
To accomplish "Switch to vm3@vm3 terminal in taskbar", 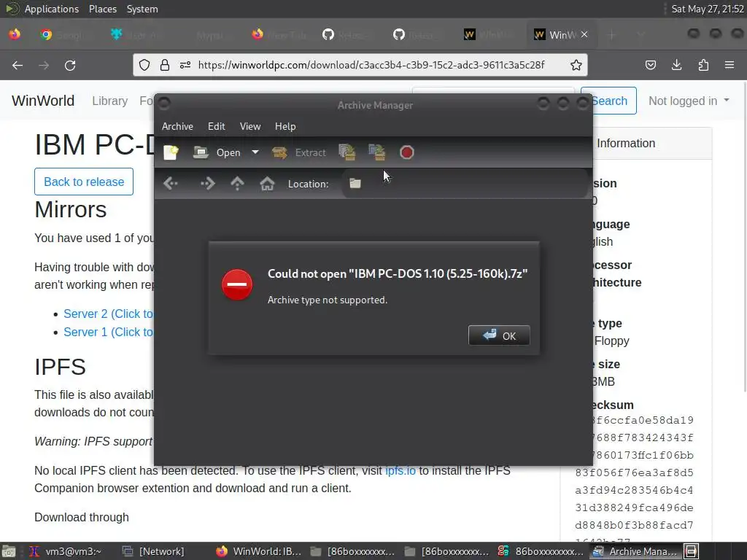I will tap(66, 551).
